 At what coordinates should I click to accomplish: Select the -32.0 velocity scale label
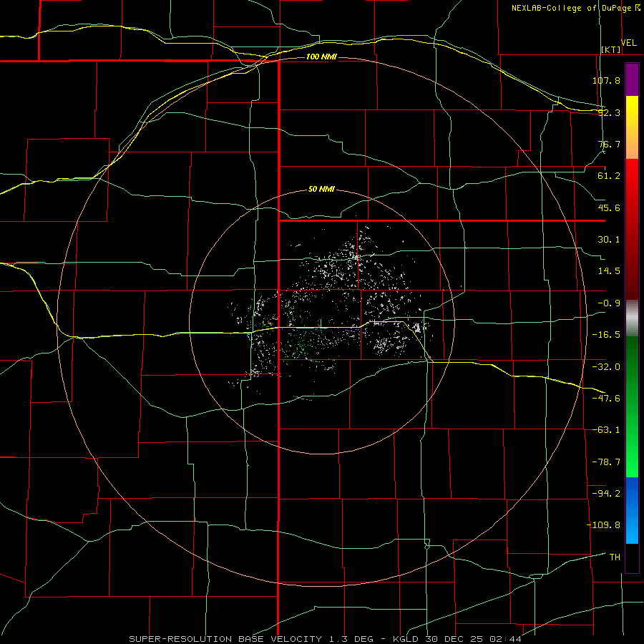coord(606,367)
